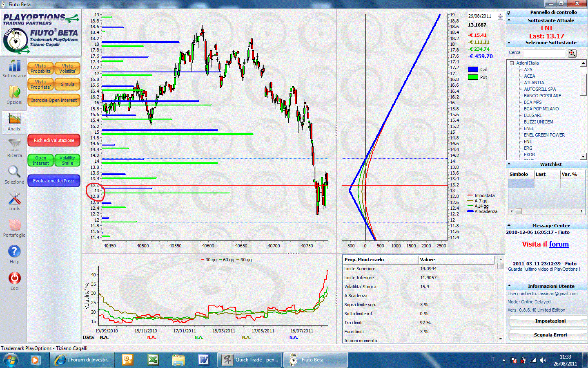588x368 pixels.
Task: Open the 'Guarda l'ultimo video di PlayOptions' link
Action: pyautogui.click(x=544, y=269)
